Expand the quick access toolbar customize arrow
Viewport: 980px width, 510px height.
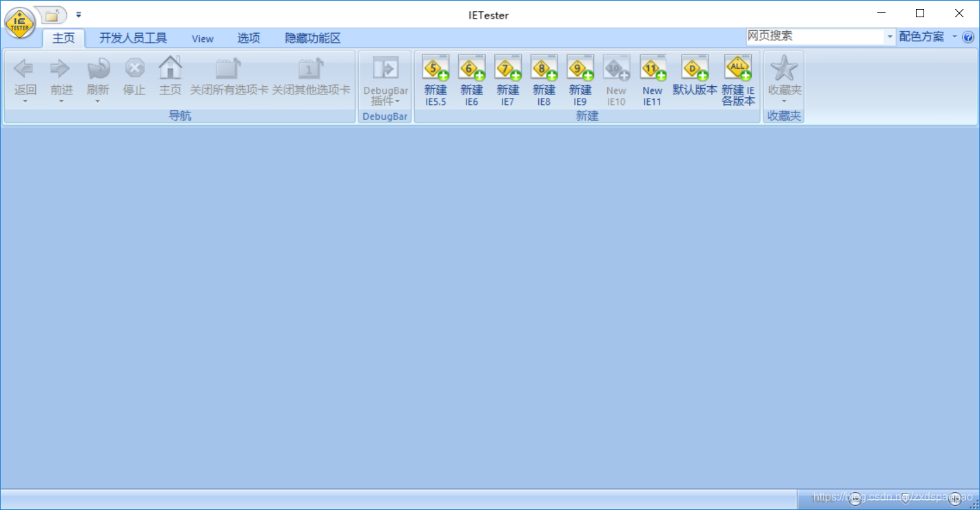click(x=79, y=14)
